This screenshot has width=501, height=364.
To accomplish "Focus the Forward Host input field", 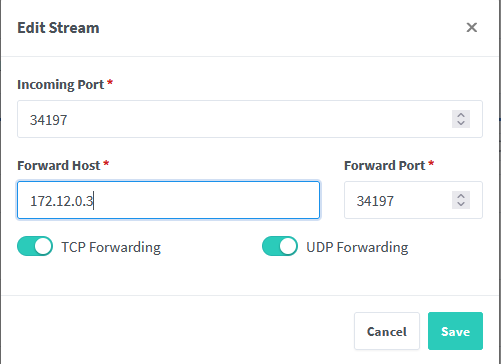I will click(168, 200).
